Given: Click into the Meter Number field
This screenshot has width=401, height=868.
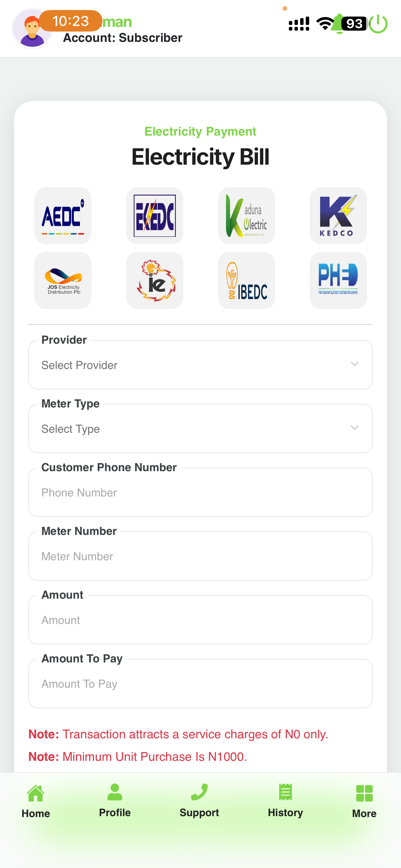Looking at the screenshot, I should click(200, 556).
